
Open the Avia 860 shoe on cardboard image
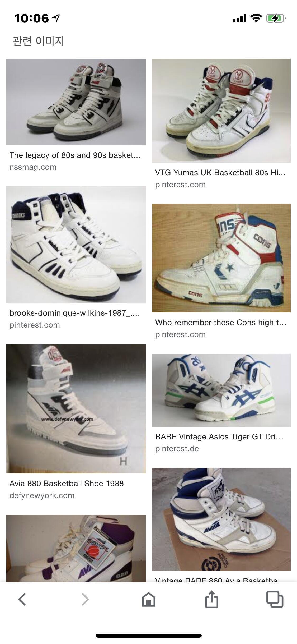click(x=221, y=519)
